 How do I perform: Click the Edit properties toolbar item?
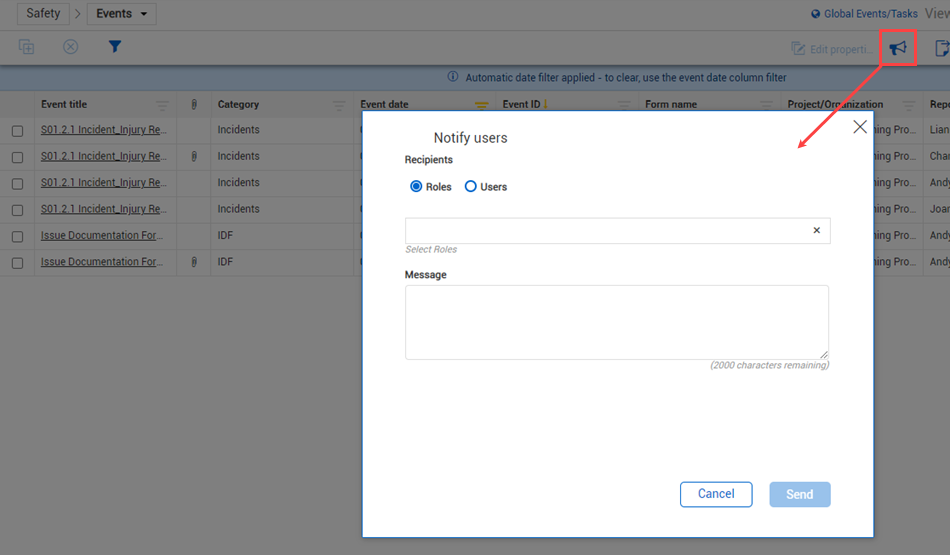832,49
